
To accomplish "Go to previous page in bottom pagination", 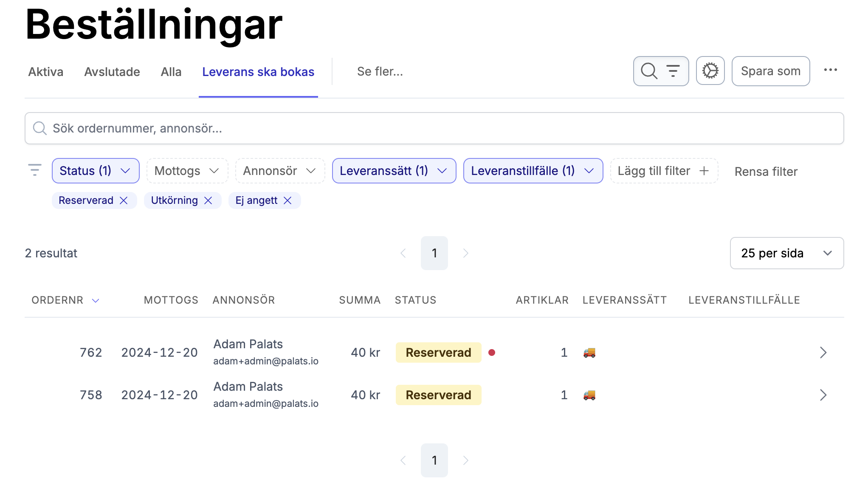I will click(403, 460).
